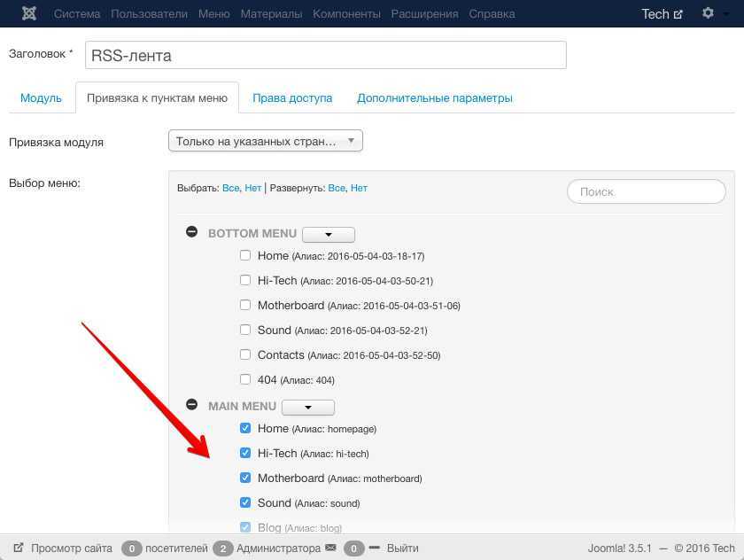Image resolution: width=744 pixels, height=560 pixels.
Task: Open the messages envelope icon
Action: [x=330, y=548]
